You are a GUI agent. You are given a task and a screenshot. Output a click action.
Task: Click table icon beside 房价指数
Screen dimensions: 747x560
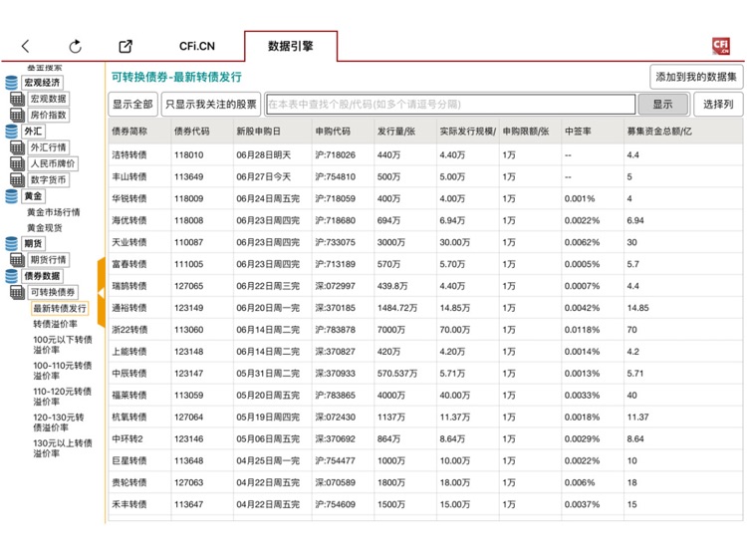coord(17,115)
